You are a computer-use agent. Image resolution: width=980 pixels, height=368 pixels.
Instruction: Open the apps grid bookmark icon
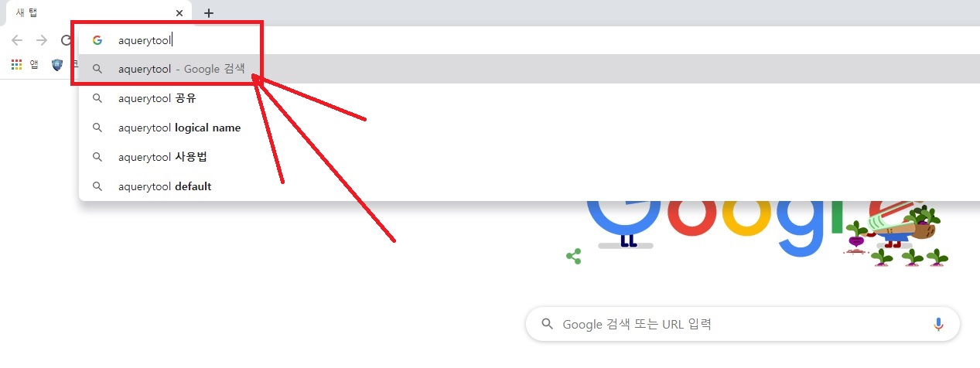pyautogui.click(x=17, y=65)
